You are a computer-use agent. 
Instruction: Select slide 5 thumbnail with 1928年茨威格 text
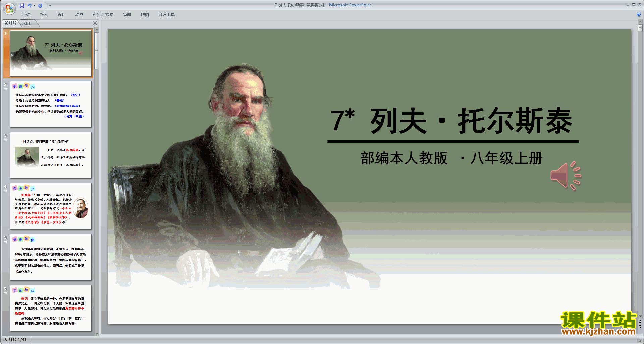51,257
